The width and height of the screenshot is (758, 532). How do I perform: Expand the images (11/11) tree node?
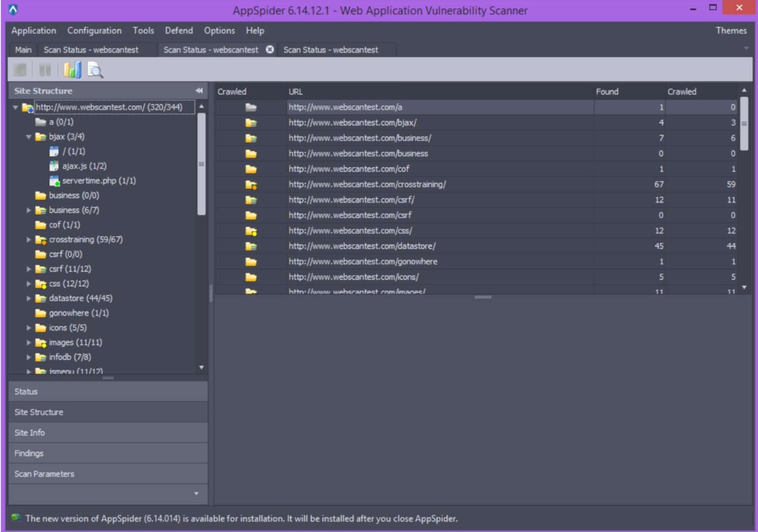click(29, 342)
